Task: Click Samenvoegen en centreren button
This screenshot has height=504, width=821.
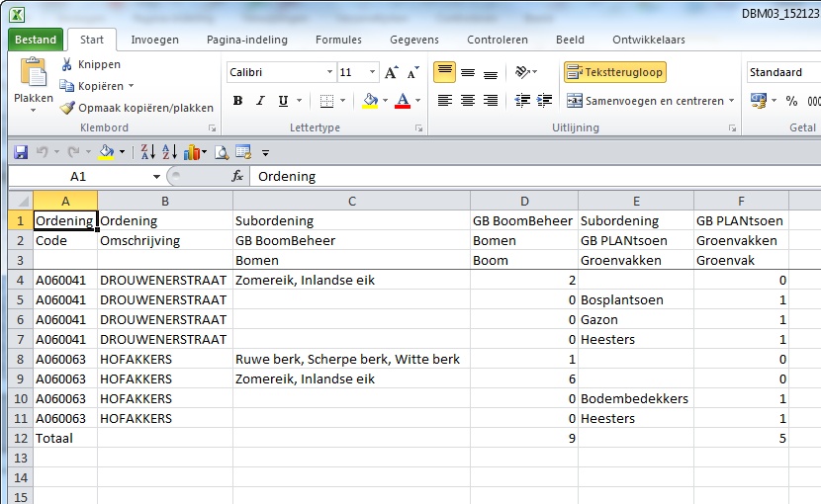Action: tap(645, 101)
